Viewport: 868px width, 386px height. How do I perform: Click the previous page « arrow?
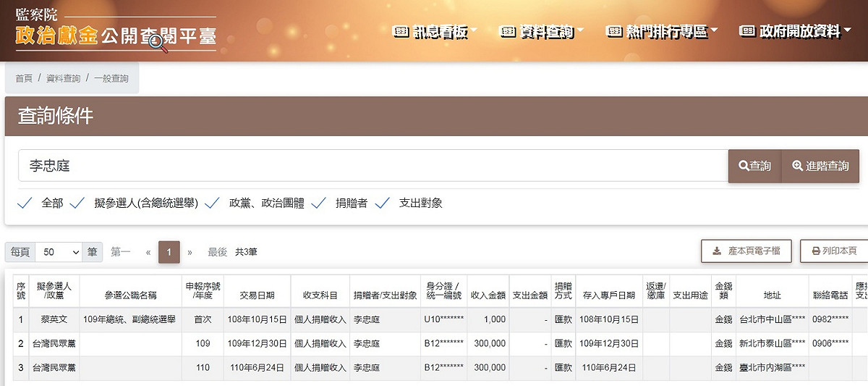coord(148,252)
